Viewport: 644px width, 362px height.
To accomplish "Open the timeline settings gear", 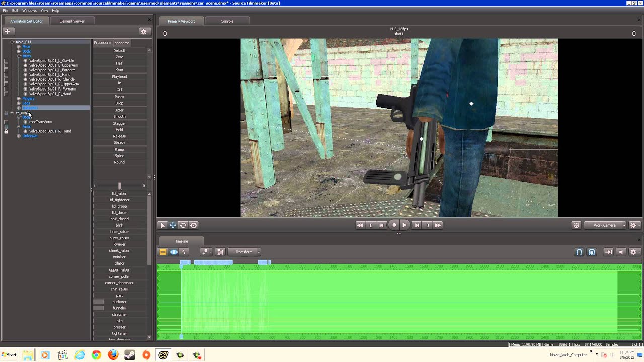I will tap(633, 252).
